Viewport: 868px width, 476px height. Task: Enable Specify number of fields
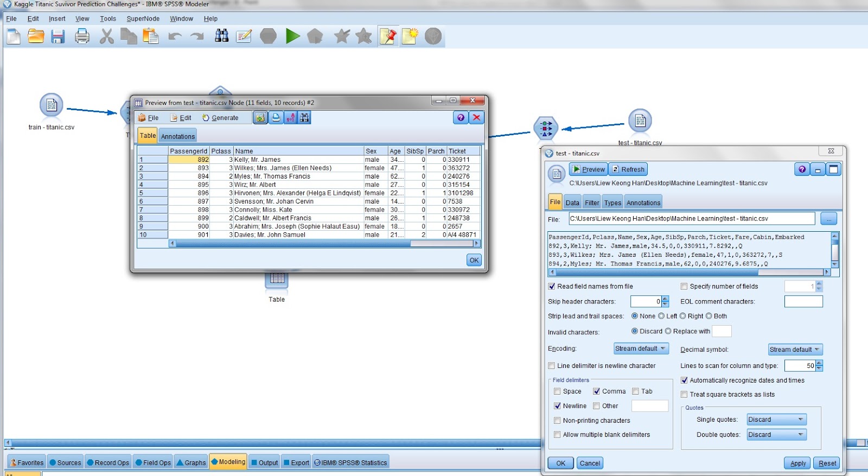(x=684, y=287)
